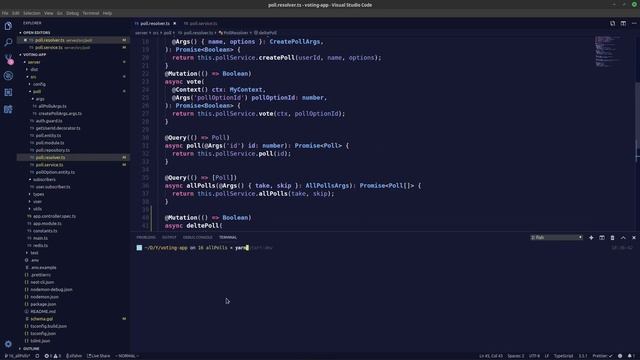Screen dimensions: 640x360
Task: Open main.ts in the file tree
Action: click(x=40, y=238)
